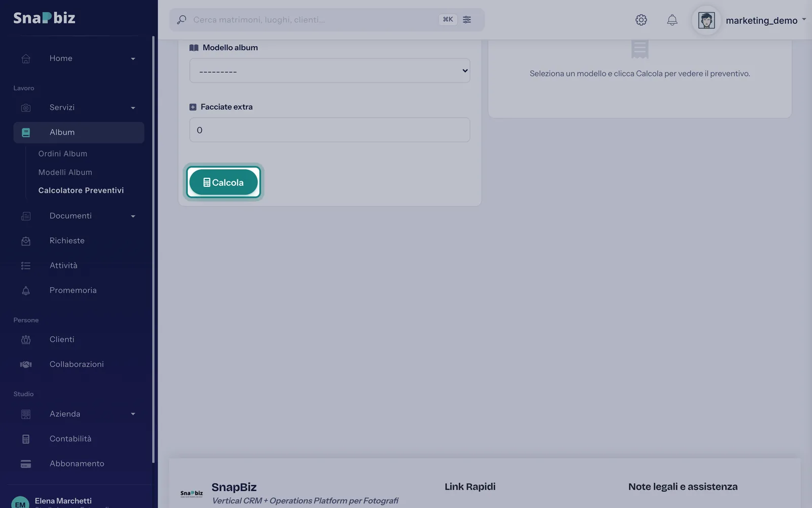
Task: Click the Collaborazioni handshake icon
Action: click(x=26, y=364)
